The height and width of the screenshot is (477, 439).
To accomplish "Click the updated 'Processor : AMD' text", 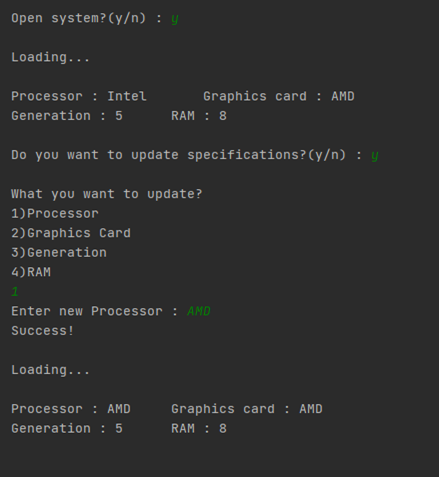I will (x=71, y=409).
